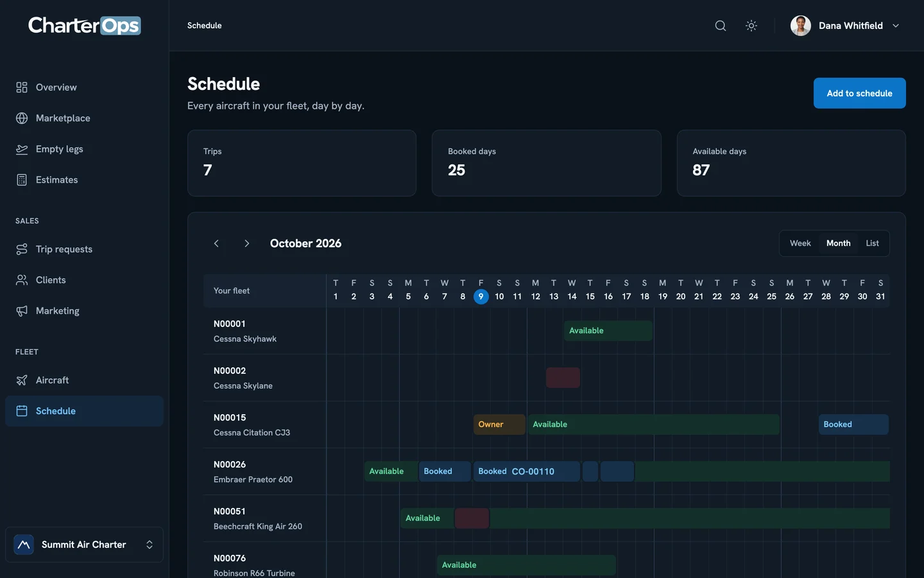Go to Marketing
The height and width of the screenshot is (578, 924).
click(84, 311)
